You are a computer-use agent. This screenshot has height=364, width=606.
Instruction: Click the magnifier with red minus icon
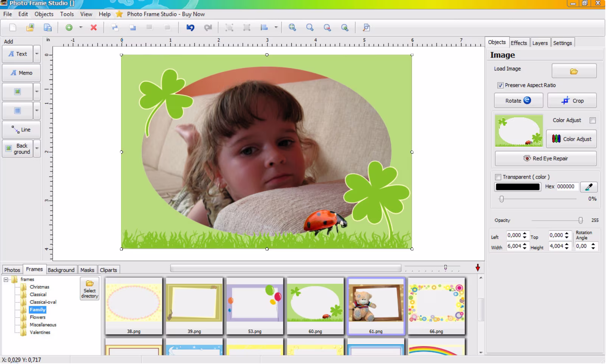coord(327,28)
